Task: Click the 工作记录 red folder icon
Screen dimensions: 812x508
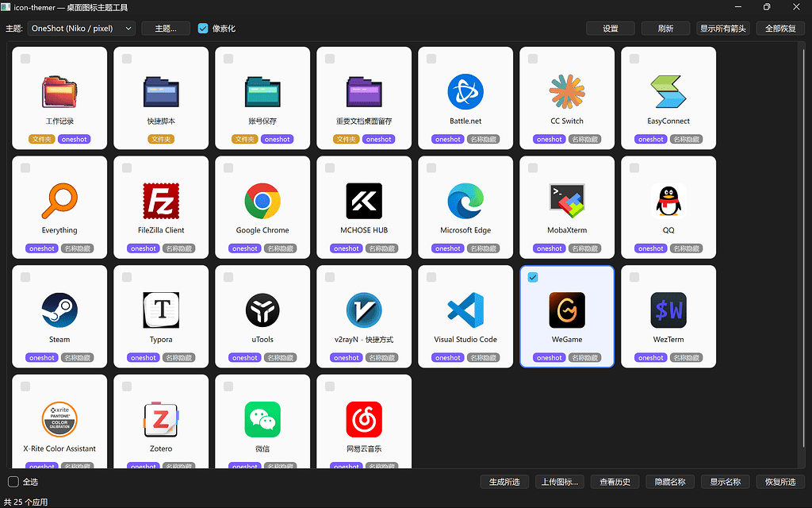Action: point(59,92)
